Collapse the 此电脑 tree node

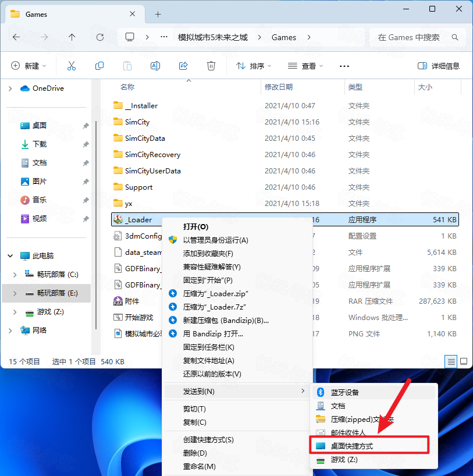point(10,256)
